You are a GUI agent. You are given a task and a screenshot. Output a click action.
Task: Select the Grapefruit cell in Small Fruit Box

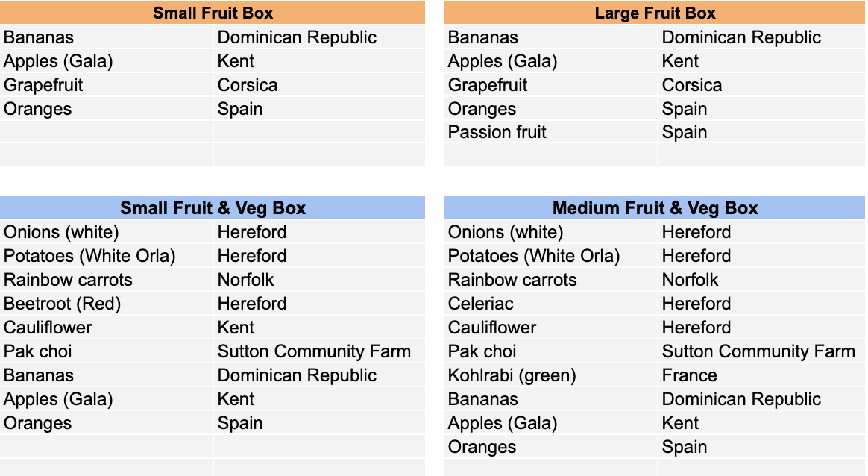[x=107, y=85]
